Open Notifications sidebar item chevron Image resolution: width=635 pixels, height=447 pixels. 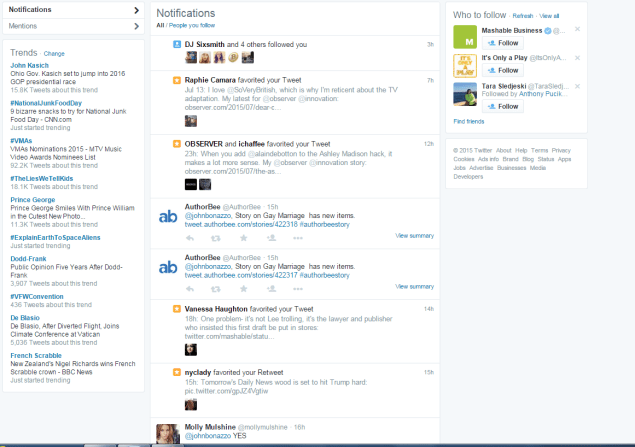[136, 10]
